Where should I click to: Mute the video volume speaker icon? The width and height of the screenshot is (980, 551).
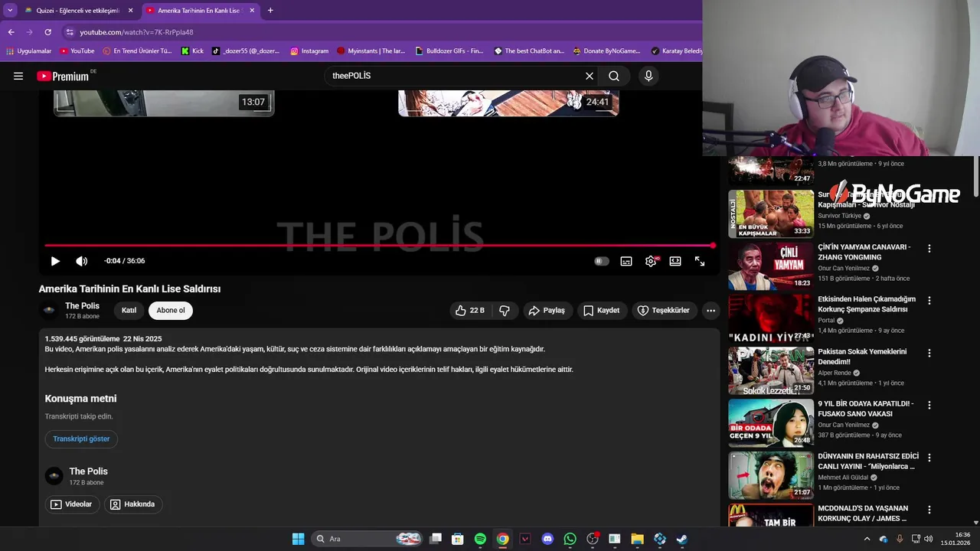[82, 261]
